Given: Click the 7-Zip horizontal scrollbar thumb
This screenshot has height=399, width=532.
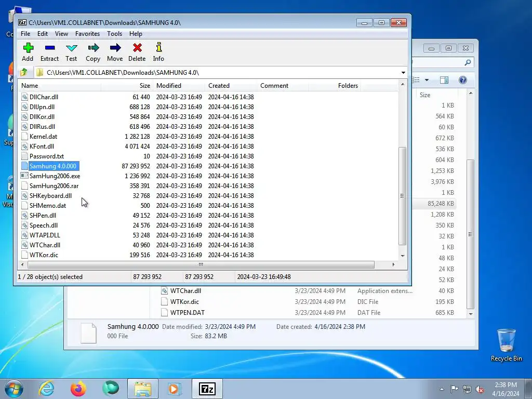Looking at the screenshot, I should (201, 264).
